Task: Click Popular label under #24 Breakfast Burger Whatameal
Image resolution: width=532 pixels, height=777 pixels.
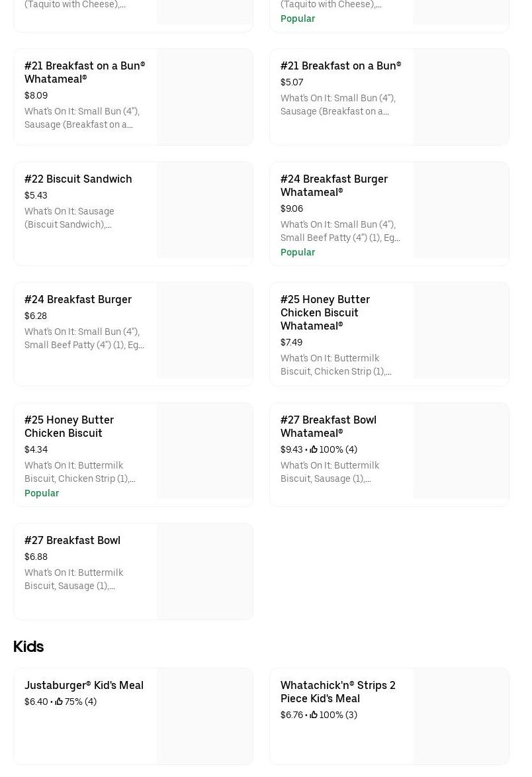Action: [x=298, y=252]
